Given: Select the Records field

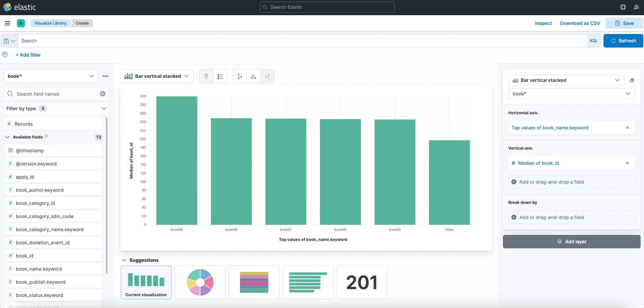Looking at the screenshot, I should pyautogui.click(x=53, y=124).
